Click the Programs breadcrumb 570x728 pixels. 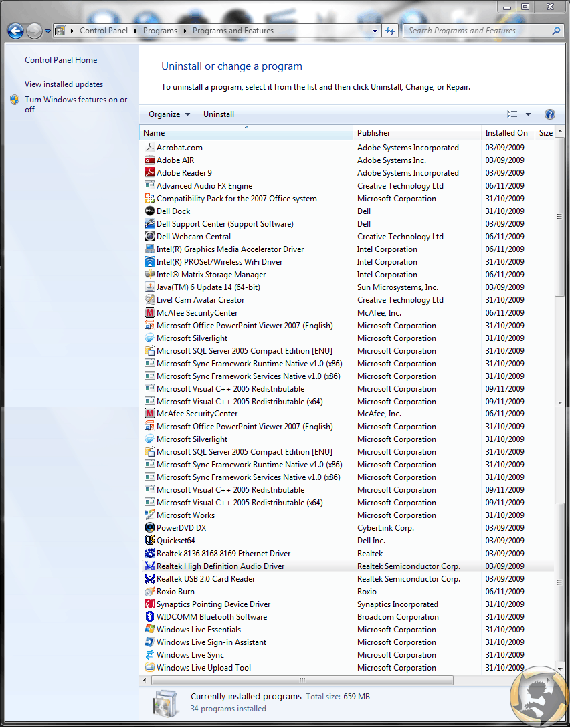click(x=161, y=31)
